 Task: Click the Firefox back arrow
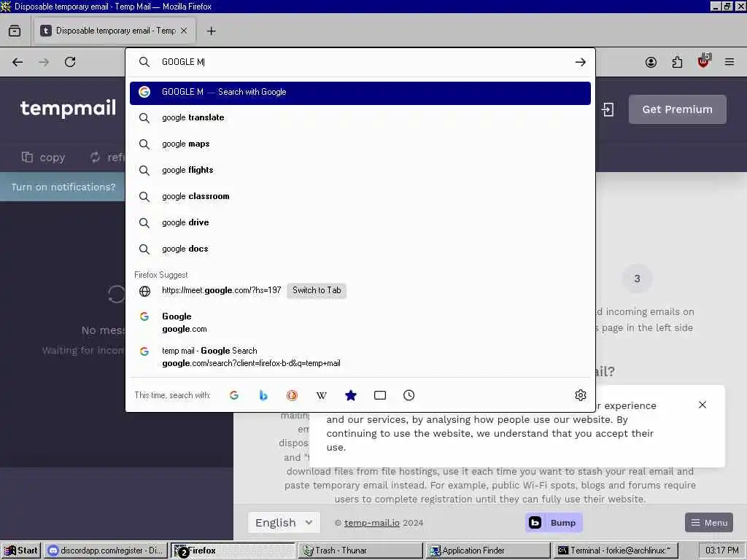pyautogui.click(x=18, y=62)
